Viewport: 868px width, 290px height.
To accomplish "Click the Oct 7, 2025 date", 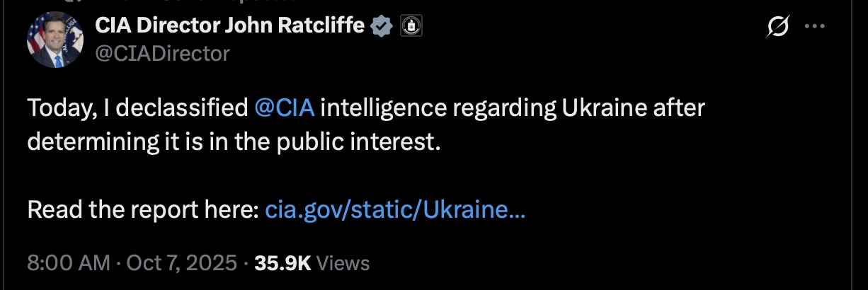I will (x=181, y=264).
